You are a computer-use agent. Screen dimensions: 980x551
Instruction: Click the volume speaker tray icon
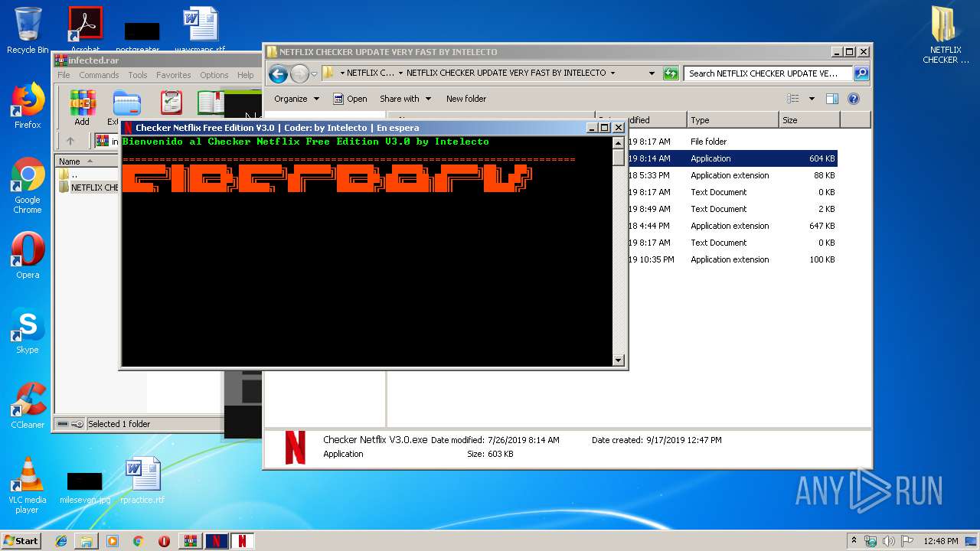(x=887, y=541)
